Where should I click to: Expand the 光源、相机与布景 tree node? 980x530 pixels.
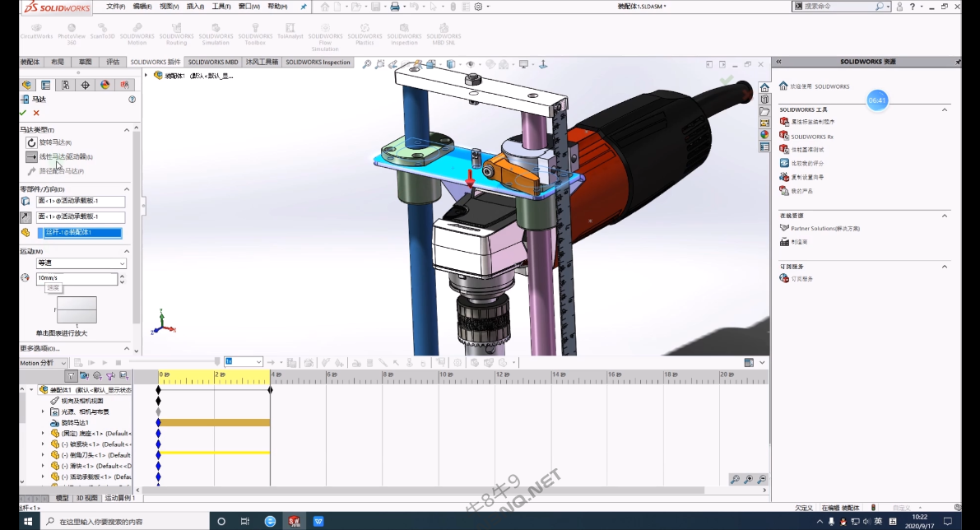(43, 411)
